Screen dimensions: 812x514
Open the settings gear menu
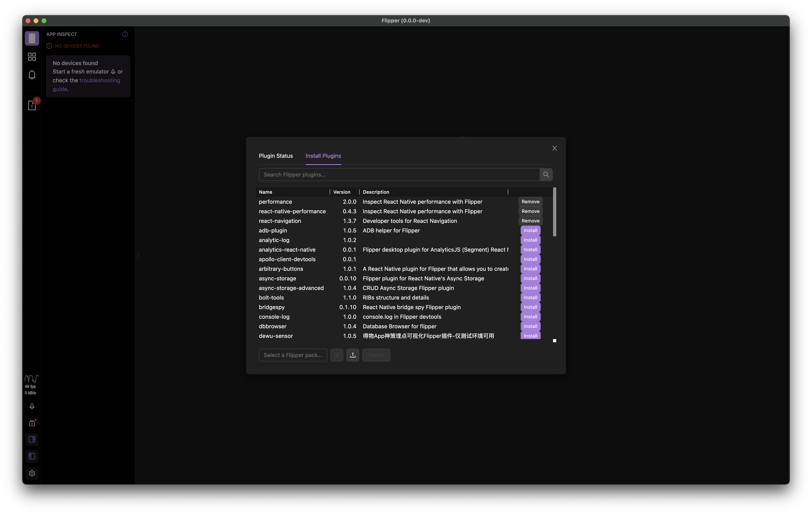32,473
